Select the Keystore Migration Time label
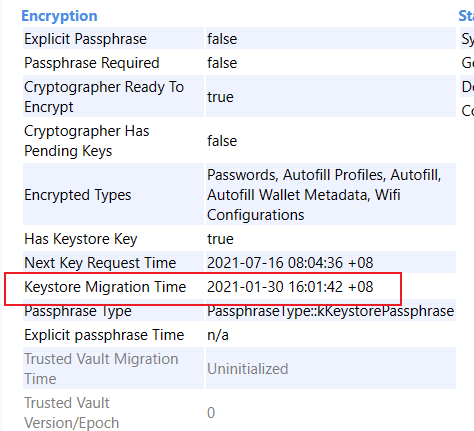The width and height of the screenshot is (474, 431). 105,287
